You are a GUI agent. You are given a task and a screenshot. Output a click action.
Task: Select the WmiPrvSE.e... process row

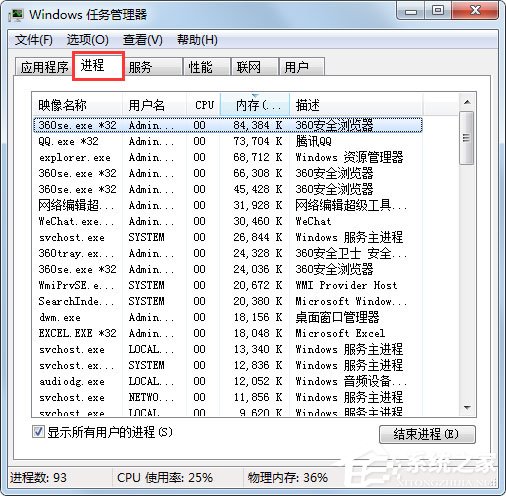[x=228, y=285]
